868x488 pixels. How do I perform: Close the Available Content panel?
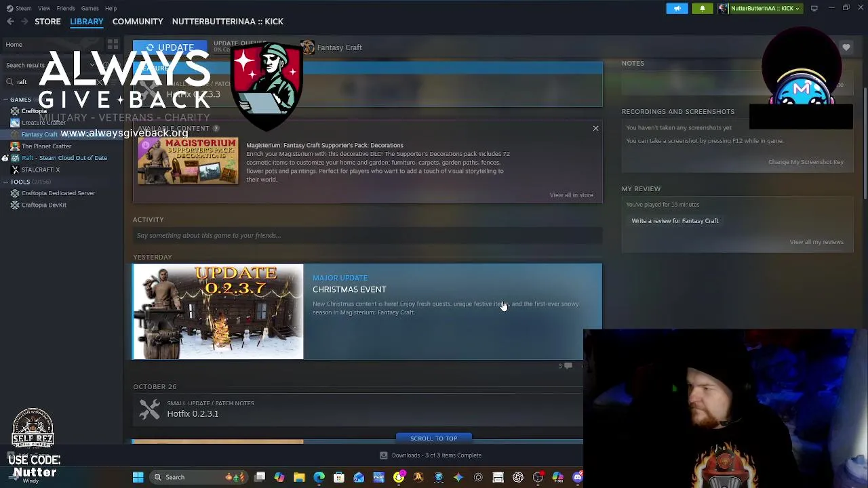point(596,128)
